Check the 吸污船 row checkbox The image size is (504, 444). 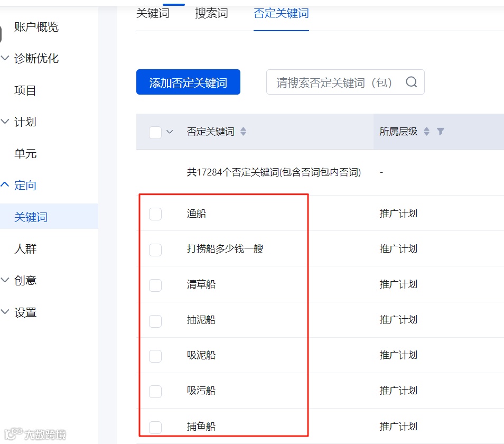155,392
